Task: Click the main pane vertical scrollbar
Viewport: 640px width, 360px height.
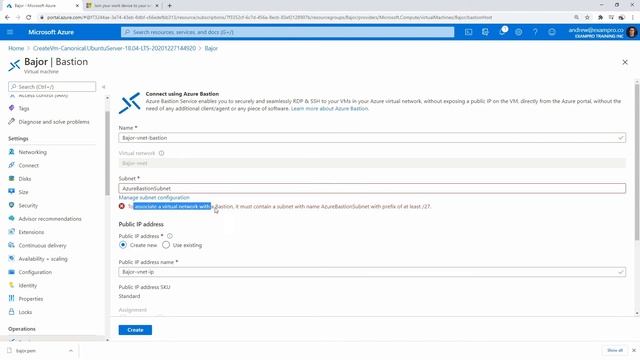Action: pos(637,161)
